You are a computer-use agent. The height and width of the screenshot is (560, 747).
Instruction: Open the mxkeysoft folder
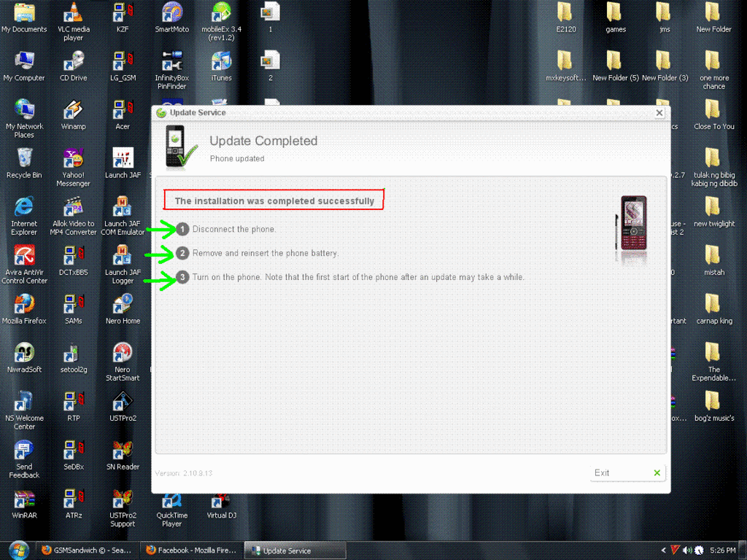pos(566,66)
